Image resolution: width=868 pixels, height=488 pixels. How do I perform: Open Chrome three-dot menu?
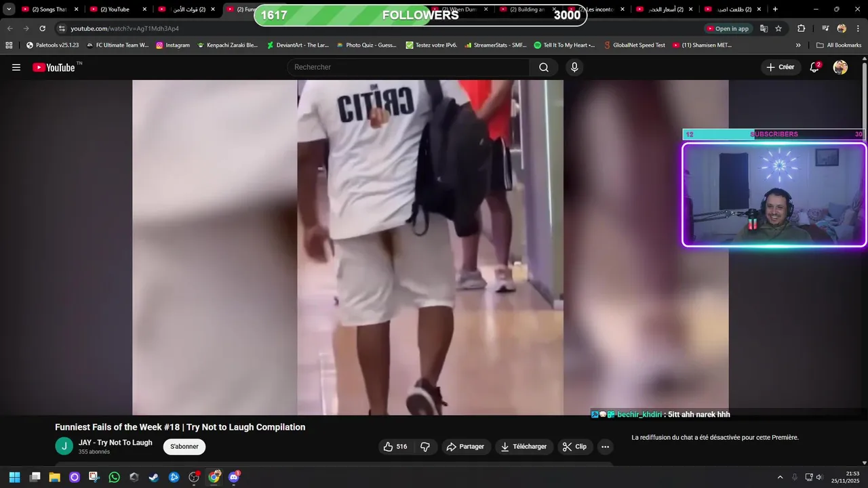(x=857, y=28)
